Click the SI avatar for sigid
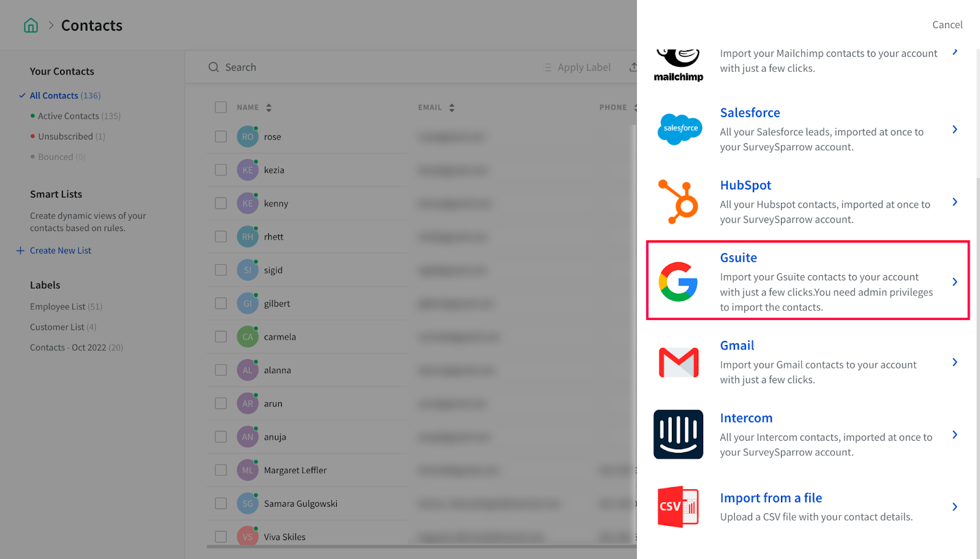Viewport: 980px width, 559px height. tap(247, 270)
